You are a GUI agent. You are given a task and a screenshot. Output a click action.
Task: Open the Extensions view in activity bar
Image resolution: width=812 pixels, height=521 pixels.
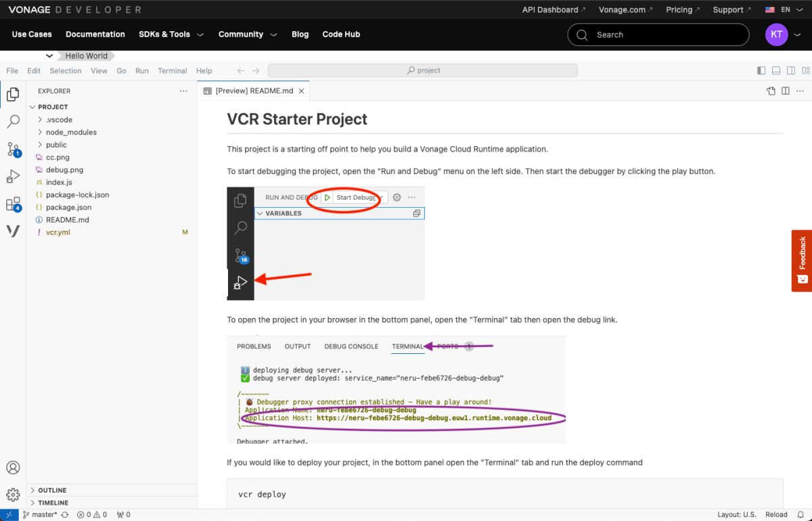click(13, 204)
